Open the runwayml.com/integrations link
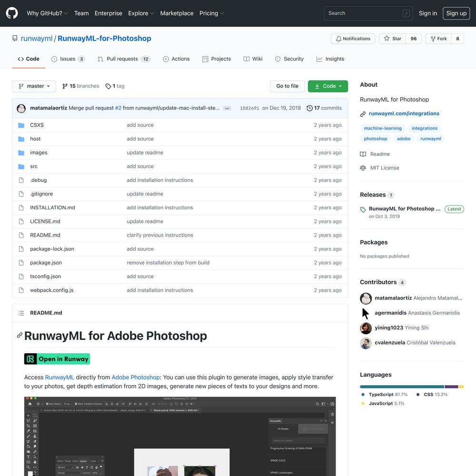476x476 pixels. click(404, 114)
